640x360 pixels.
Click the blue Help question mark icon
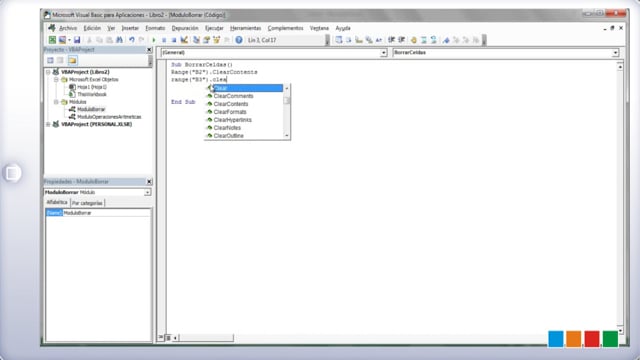239,40
